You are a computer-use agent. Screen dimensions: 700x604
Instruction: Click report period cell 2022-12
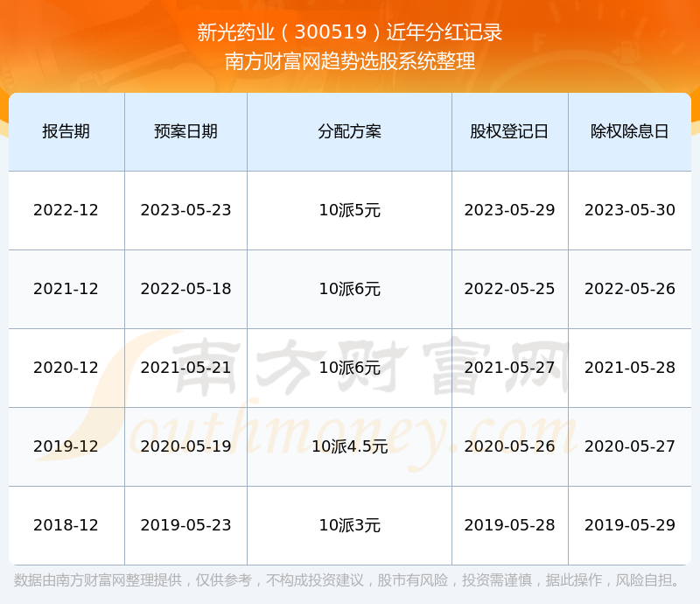click(x=66, y=210)
